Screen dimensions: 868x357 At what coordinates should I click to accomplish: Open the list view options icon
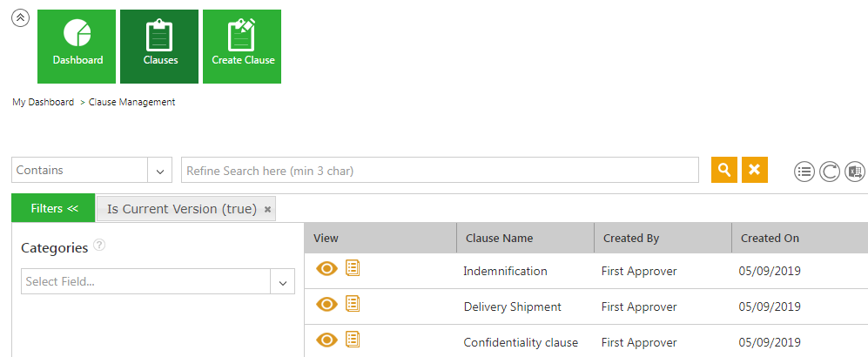[x=804, y=172]
